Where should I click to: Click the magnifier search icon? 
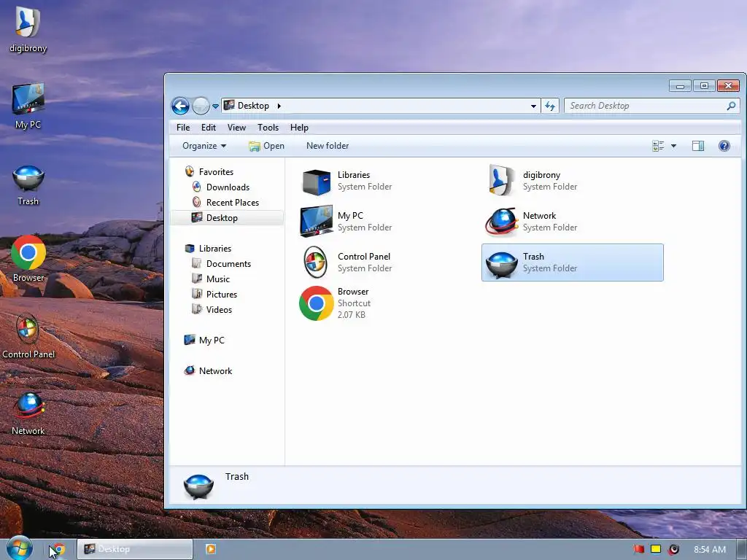(731, 106)
